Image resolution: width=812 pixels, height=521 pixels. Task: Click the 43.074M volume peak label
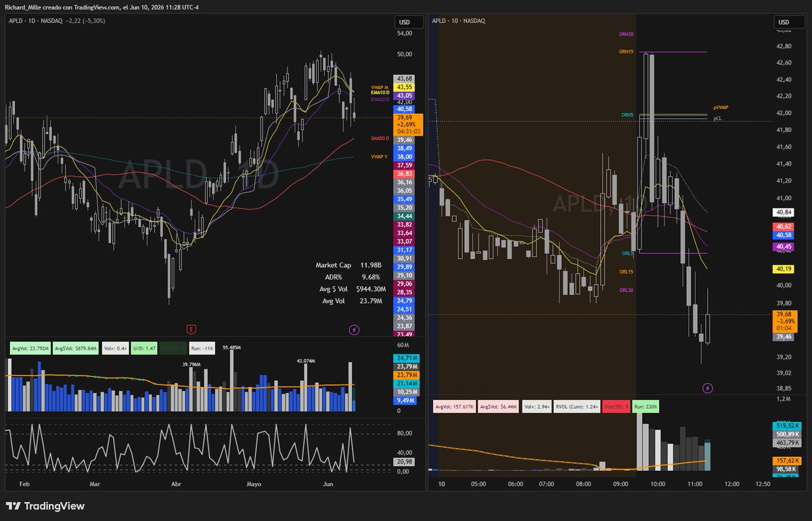(x=307, y=360)
